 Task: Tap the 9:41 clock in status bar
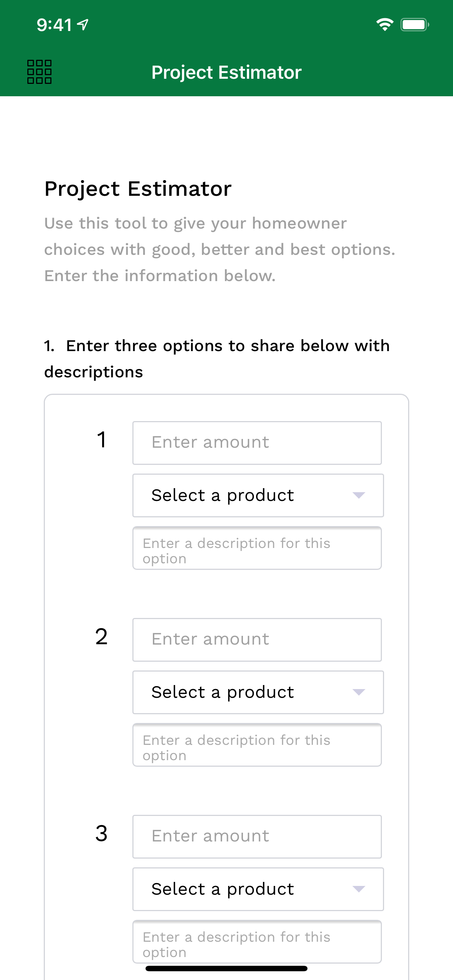54,25
